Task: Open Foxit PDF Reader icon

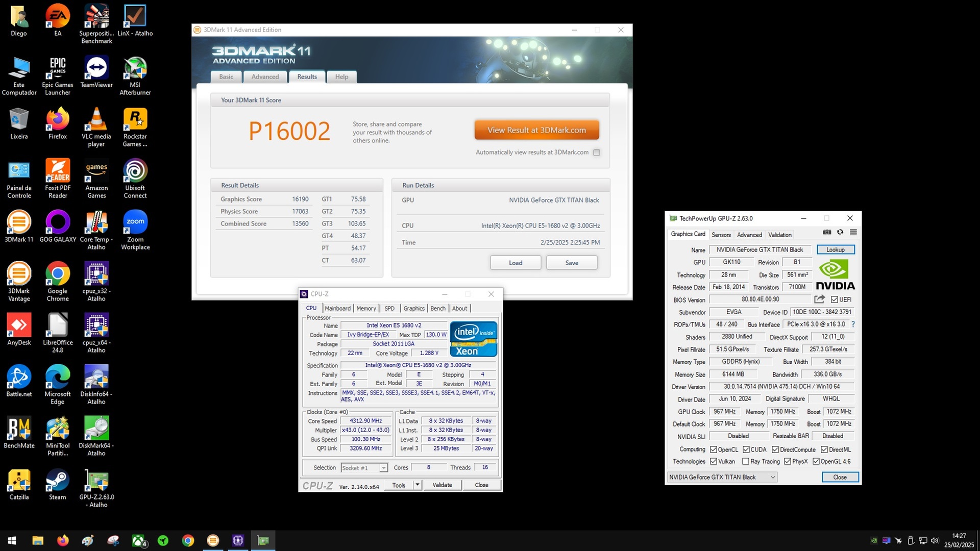Action: point(58,179)
